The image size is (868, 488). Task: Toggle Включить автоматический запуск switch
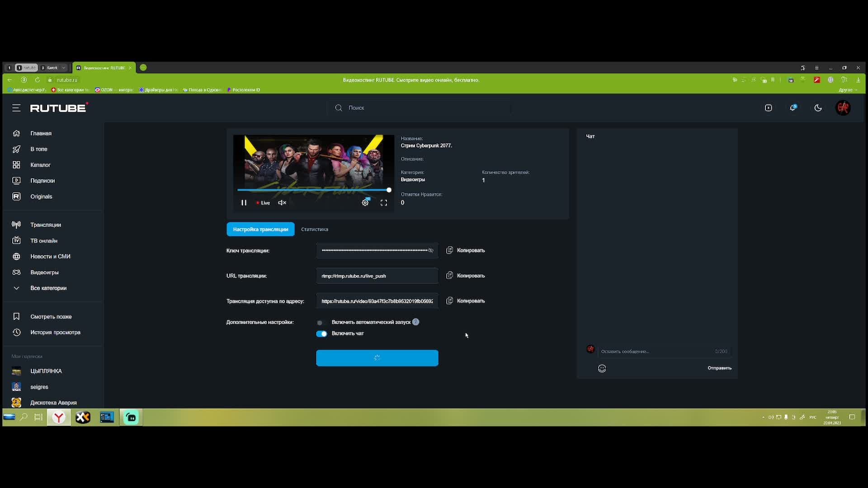(x=321, y=323)
